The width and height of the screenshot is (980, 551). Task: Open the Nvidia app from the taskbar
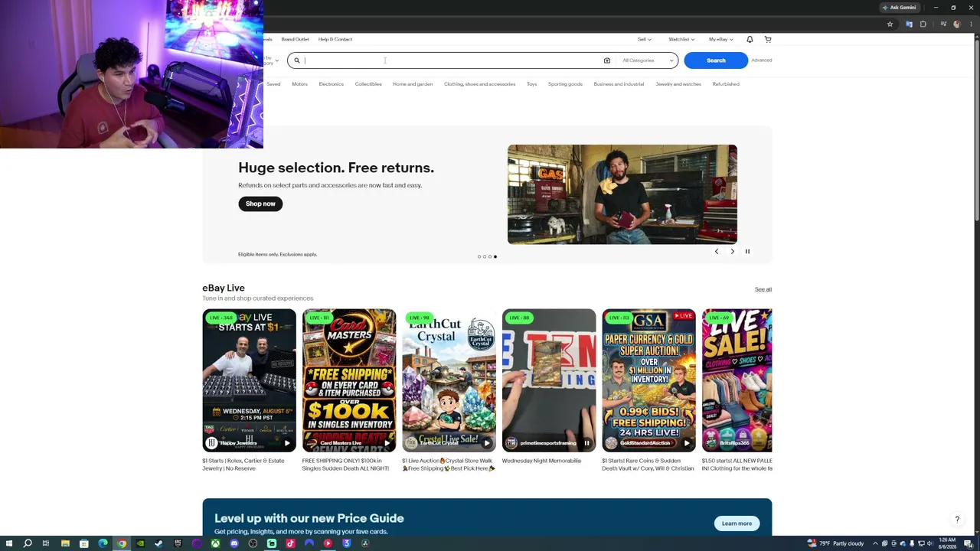(x=140, y=543)
